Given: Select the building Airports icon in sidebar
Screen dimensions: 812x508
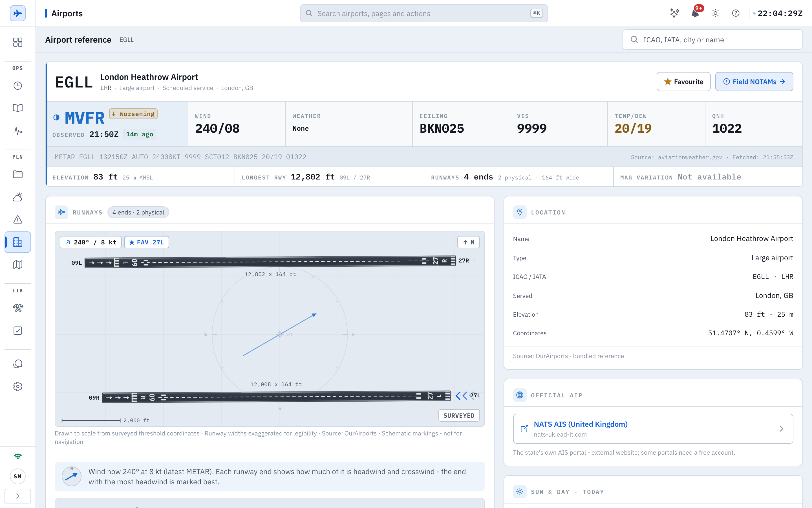Looking at the screenshot, I should pyautogui.click(x=17, y=242).
